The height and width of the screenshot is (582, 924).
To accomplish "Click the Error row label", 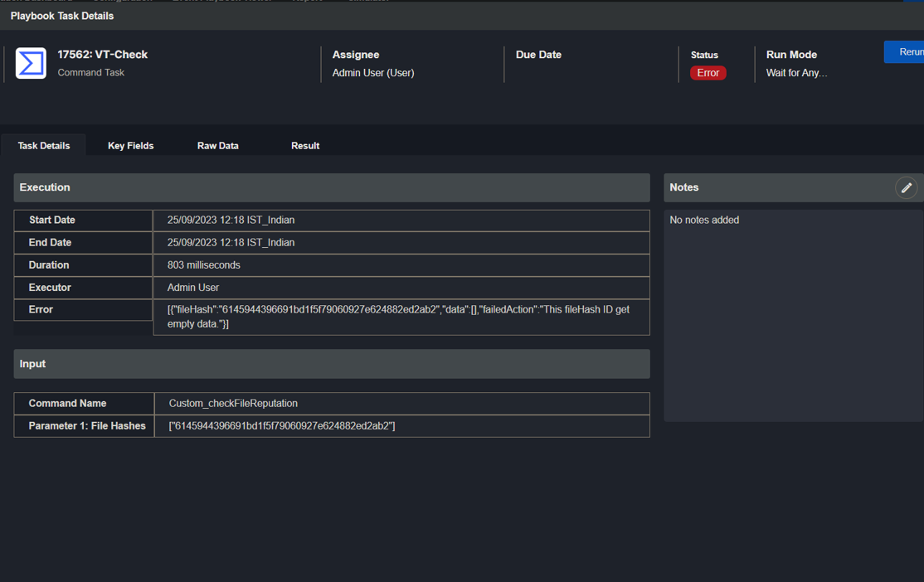I will 41,309.
